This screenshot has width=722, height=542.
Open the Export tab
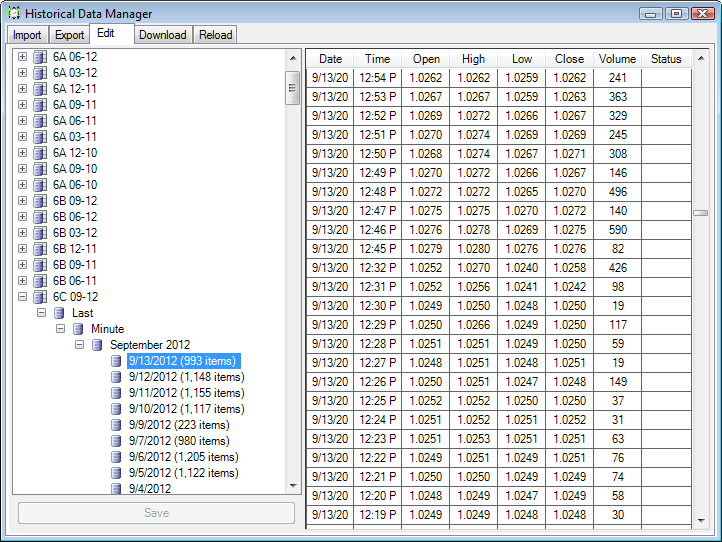coord(70,35)
